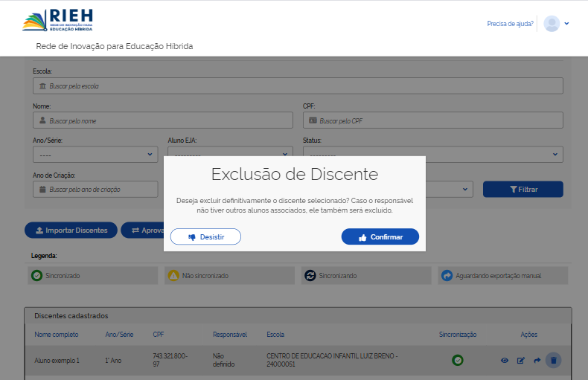Image resolution: width=588 pixels, height=380 pixels.
Task: Open the 'Precisa de ajuda?' link
Action: 510,24
